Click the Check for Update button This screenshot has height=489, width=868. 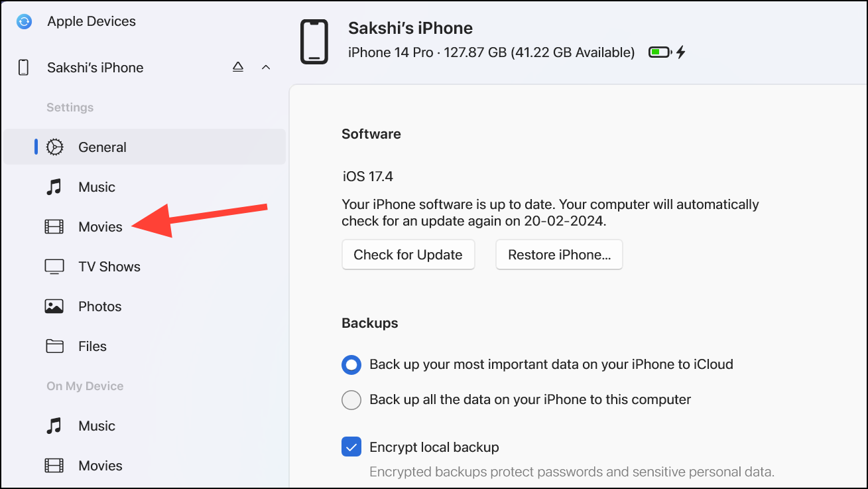coord(408,254)
